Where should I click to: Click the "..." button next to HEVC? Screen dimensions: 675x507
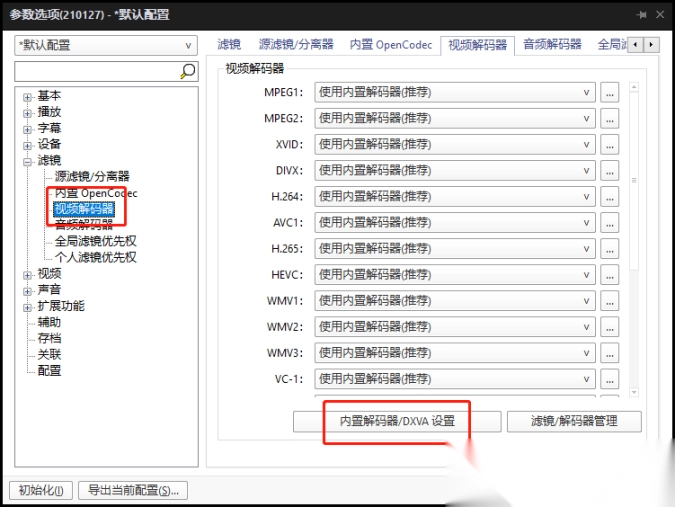609,274
